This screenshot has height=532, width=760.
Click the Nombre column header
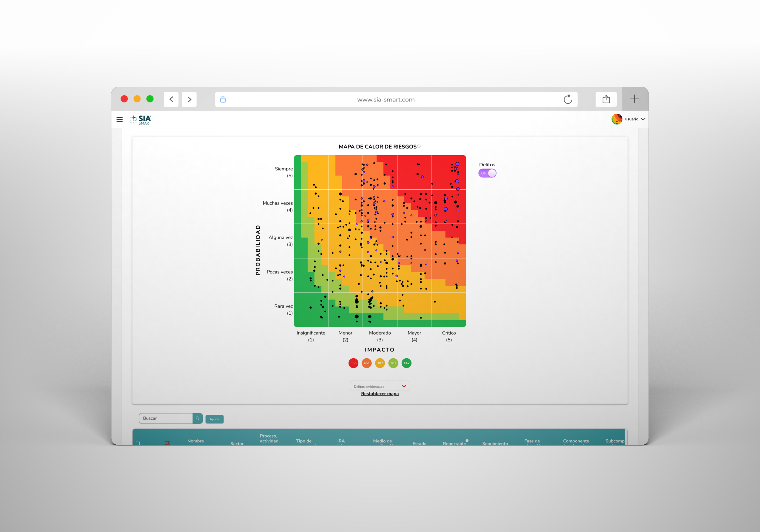pyautogui.click(x=195, y=441)
